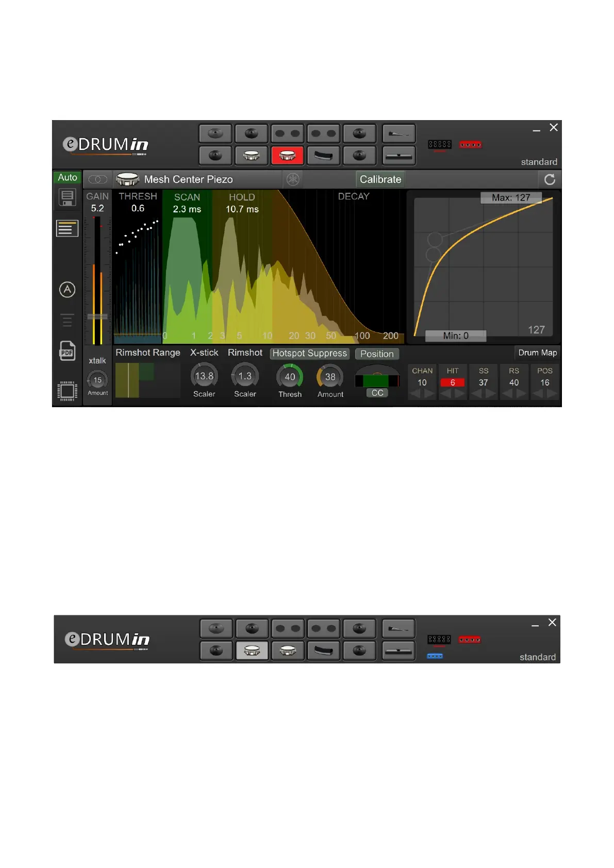Open the Drum Map button
This screenshot has width=614, height=868.
click(x=537, y=353)
